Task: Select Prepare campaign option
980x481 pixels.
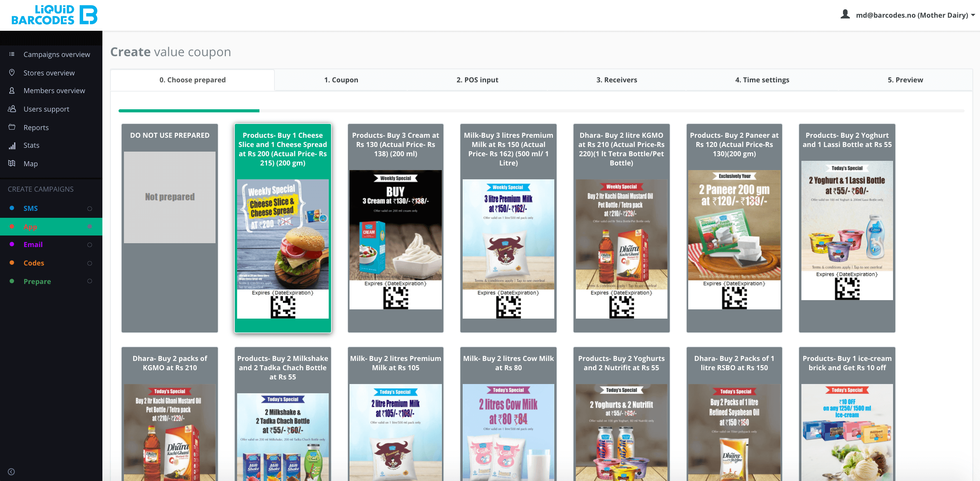Action: click(x=37, y=281)
